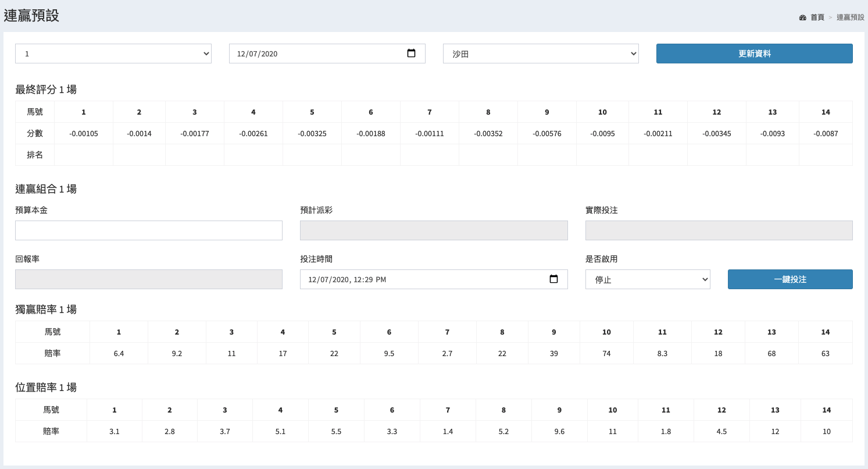Click place odds value 9.6
Screen dimensions: 868x469
pyautogui.click(x=559, y=431)
